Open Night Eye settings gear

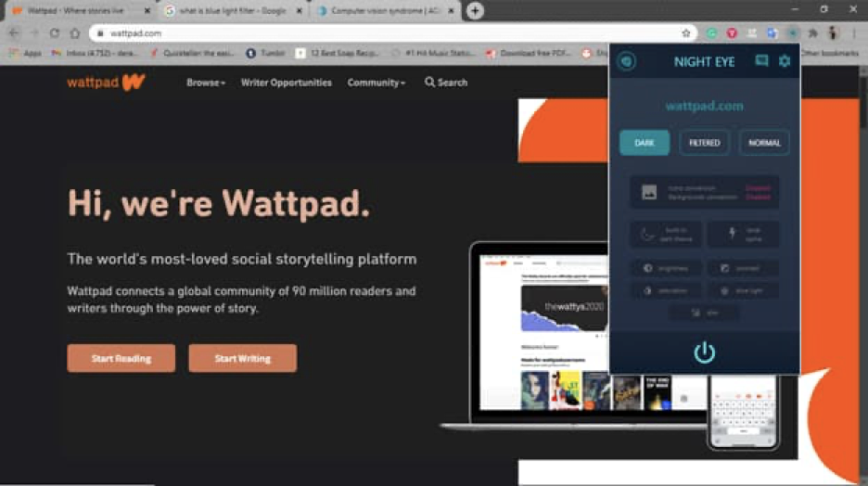(x=785, y=61)
